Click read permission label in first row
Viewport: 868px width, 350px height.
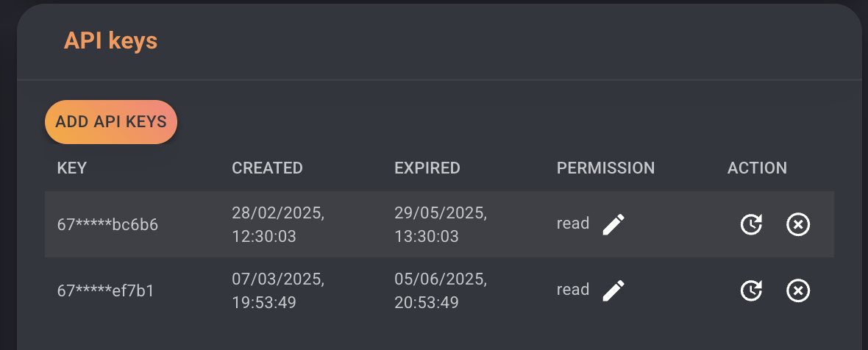click(x=573, y=224)
